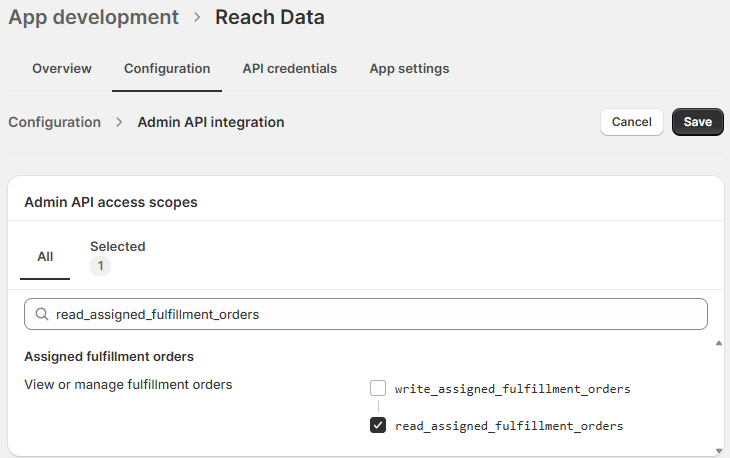This screenshot has width=730, height=458.
Task: Click the search magnifier icon
Action: (41, 314)
